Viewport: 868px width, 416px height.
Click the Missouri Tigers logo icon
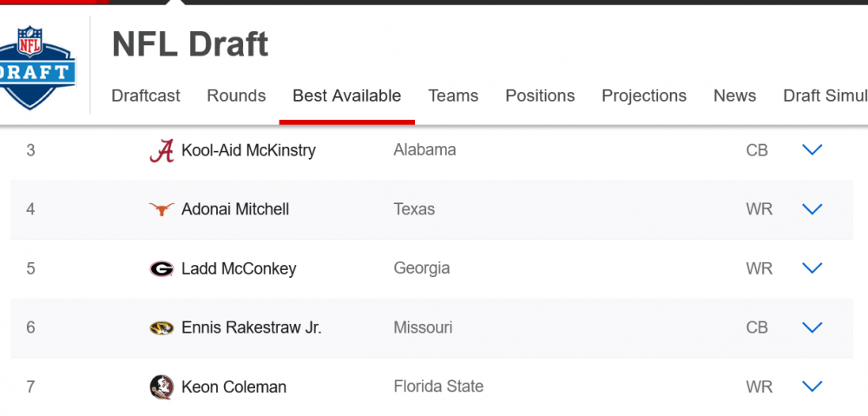click(x=161, y=328)
